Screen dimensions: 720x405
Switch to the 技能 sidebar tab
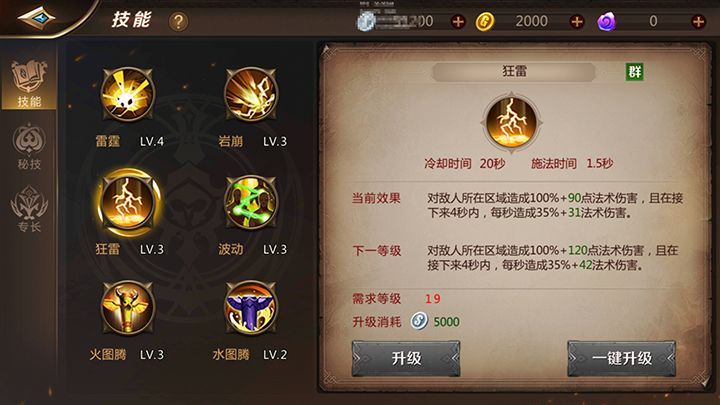click(x=29, y=84)
